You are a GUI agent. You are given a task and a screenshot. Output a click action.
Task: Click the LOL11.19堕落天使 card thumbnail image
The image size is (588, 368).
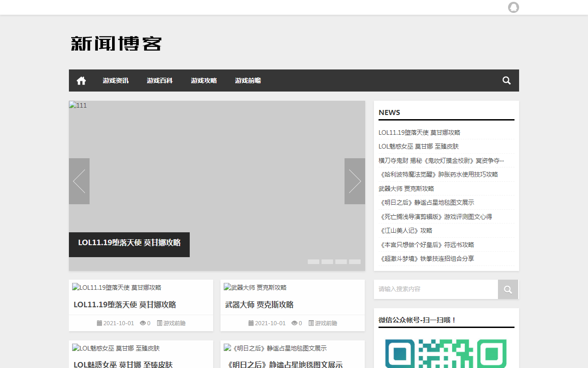pyautogui.click(x=117, y=287)
